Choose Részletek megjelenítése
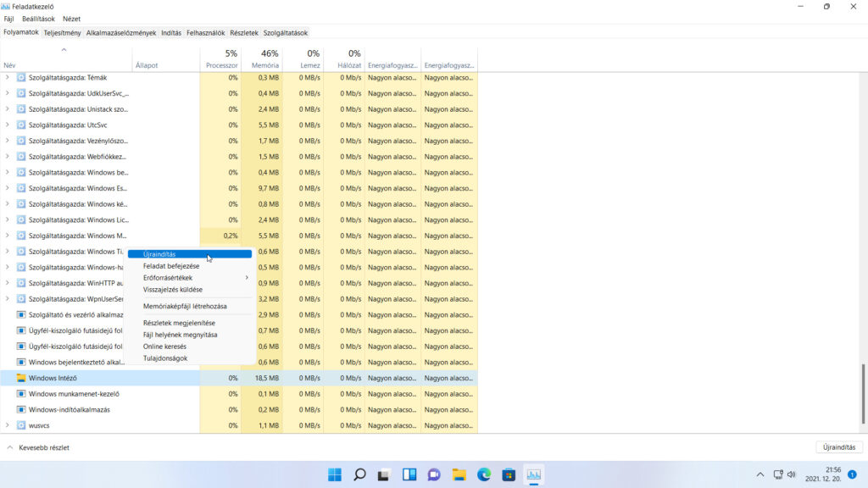Image resolution: width=868 pixels, height=488 pixels. coord(190,323)
